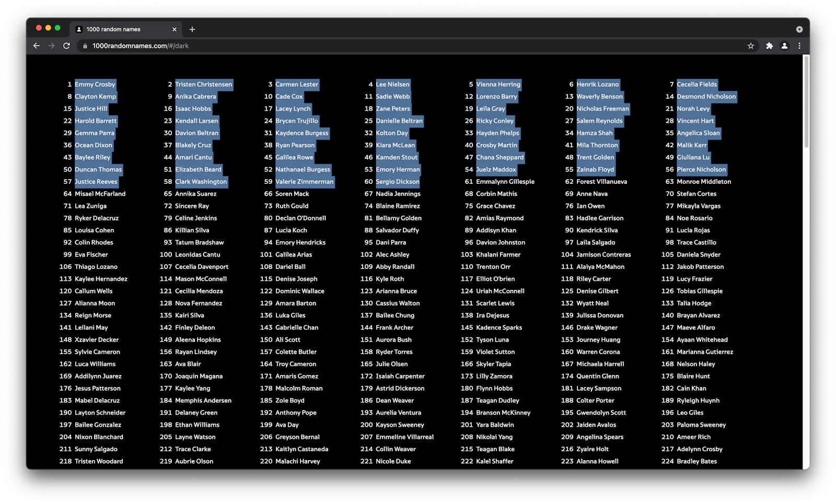Click the browser forward arrow
Viewport: 836px width, 504px height.
(x=51, y=46)
